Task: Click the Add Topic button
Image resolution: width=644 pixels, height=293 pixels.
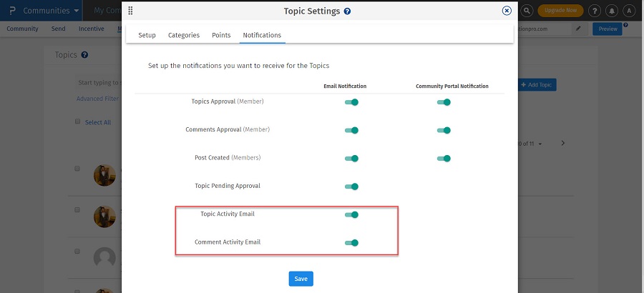Action: coord(537,85)
